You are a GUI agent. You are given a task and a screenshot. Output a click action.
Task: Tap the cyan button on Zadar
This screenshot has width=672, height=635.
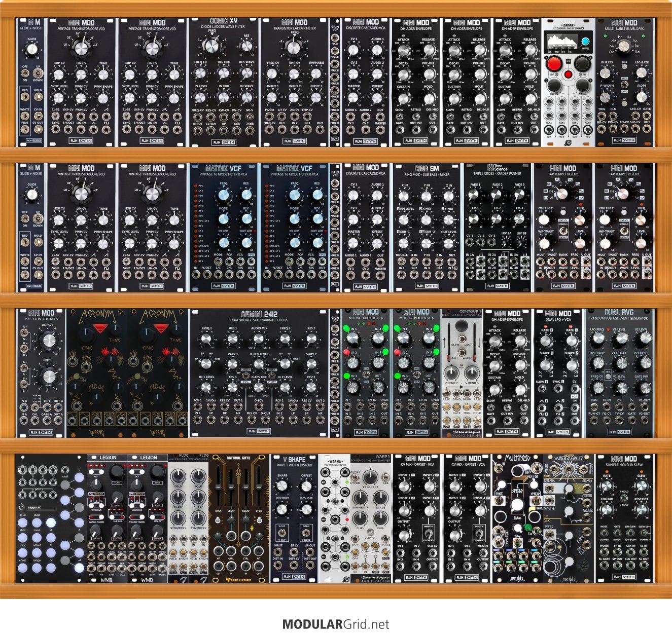pyautogui.click(x=586, y=42)
